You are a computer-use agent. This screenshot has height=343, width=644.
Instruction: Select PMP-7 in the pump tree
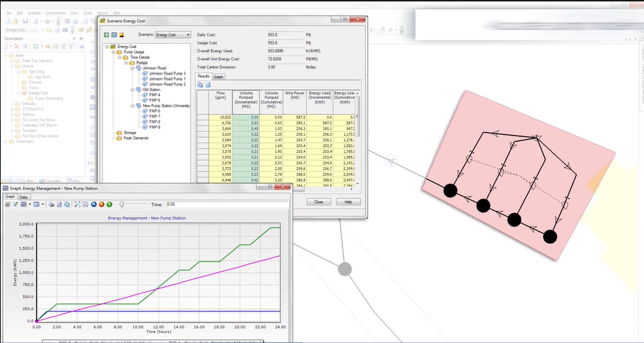[x=154, y=116]
